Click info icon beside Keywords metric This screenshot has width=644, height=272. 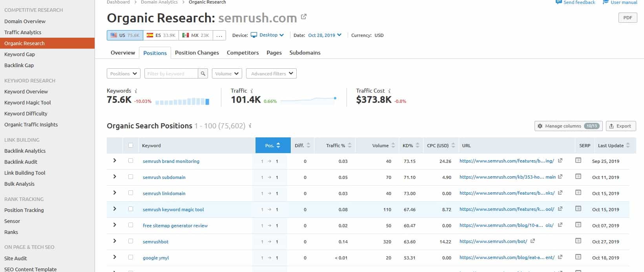[x=136, y=91]
